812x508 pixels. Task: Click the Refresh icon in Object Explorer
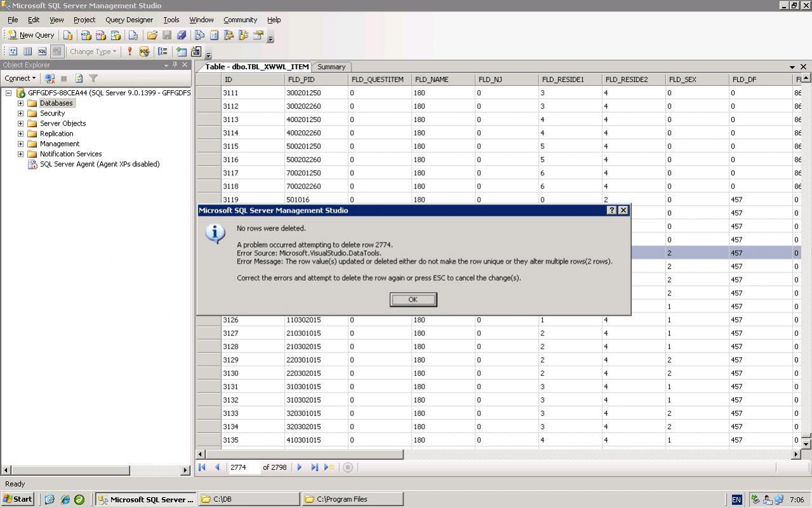coord(79,78)
